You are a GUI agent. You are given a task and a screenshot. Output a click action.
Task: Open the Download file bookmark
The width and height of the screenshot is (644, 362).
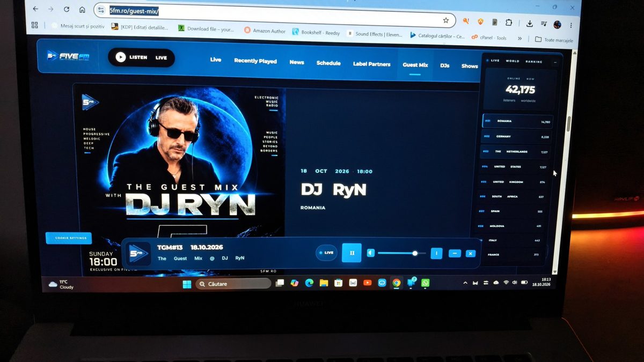pos(207,29)
